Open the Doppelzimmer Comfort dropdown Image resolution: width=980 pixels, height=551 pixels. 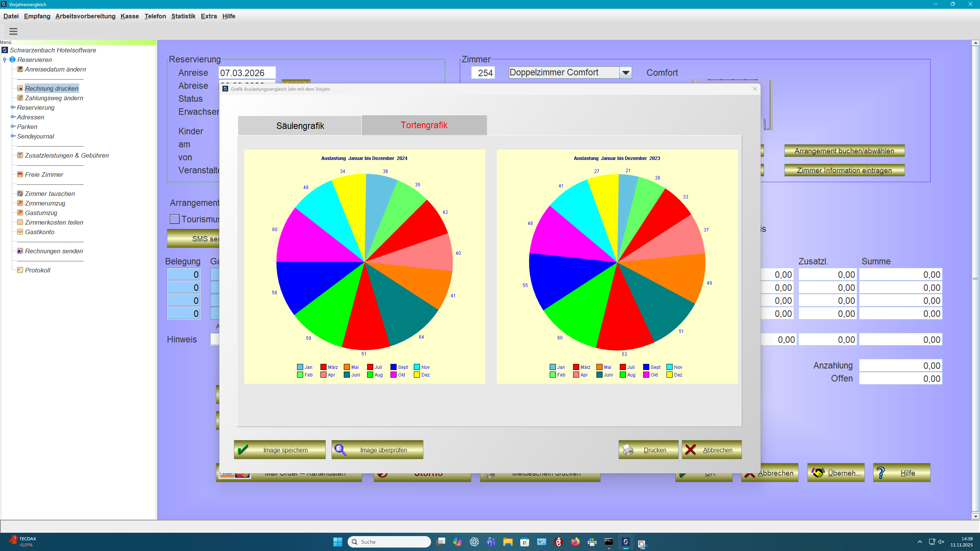[626, 72]
